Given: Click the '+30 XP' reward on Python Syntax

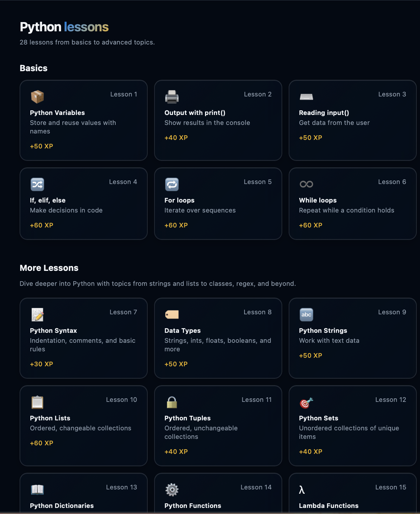Looking at the screenshot, I should [x=42, y=364].
